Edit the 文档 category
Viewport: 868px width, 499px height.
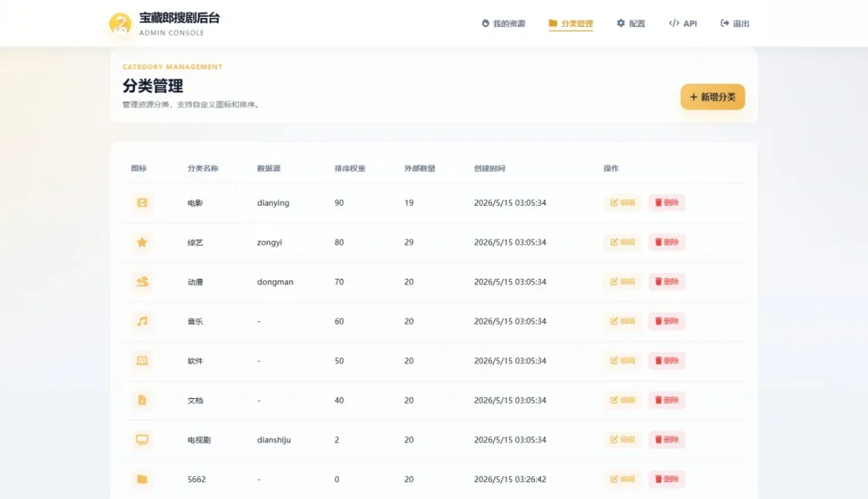pyautogui.click(x=623, y=400)
